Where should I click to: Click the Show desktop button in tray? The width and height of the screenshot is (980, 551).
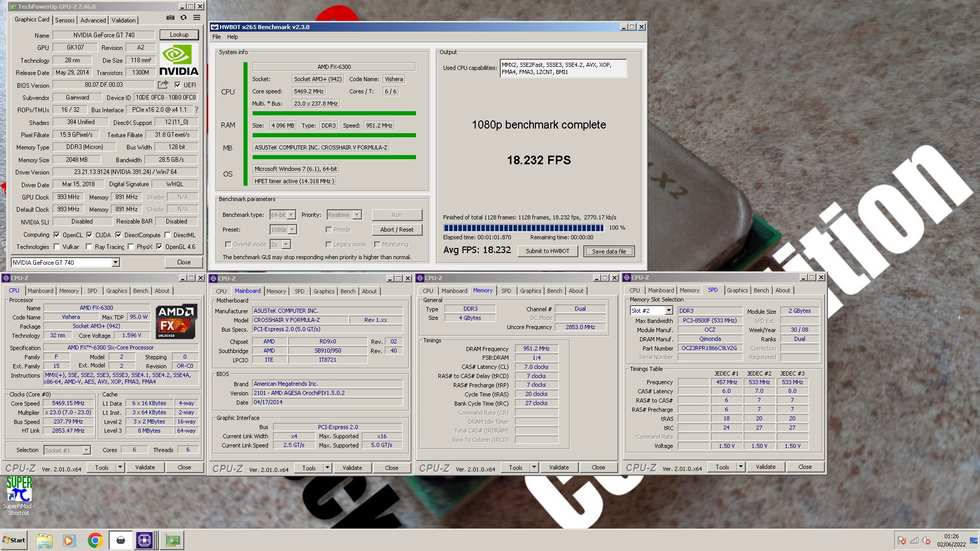[x=974, y=540]
